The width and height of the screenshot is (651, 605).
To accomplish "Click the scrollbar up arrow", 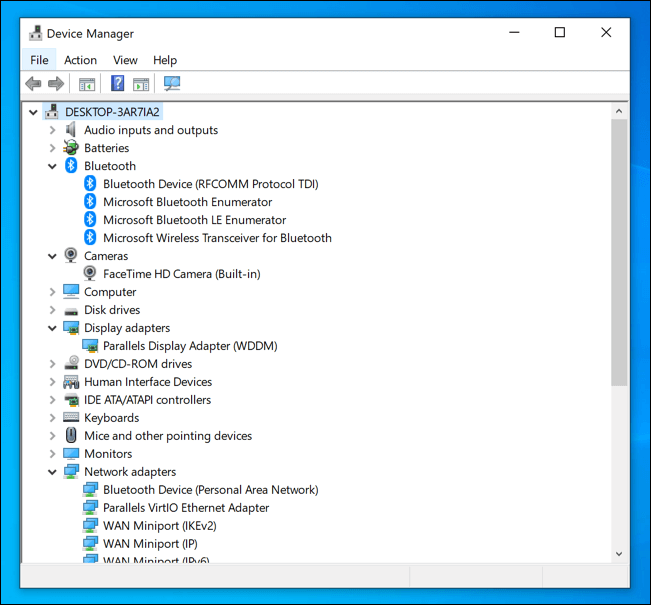I will click(619, 111).
